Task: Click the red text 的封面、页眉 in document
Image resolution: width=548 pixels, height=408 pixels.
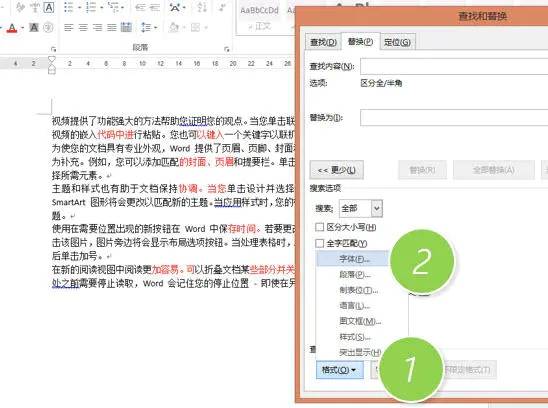Action: (206, 162)
